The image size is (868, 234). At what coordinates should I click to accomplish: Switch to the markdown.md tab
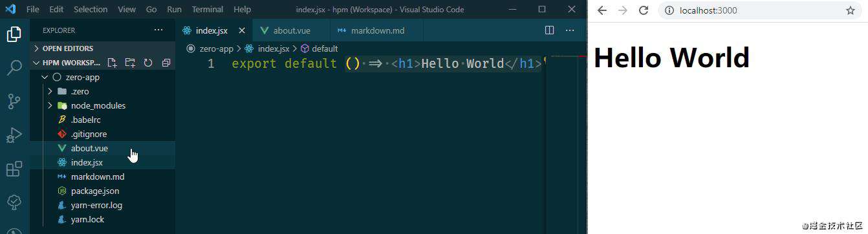click(376, 30)
